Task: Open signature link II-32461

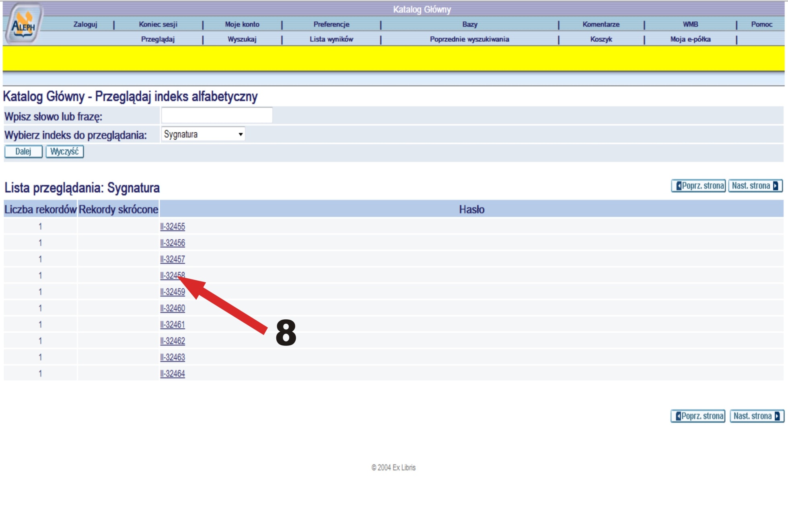Action: click(x=173, y=325)
